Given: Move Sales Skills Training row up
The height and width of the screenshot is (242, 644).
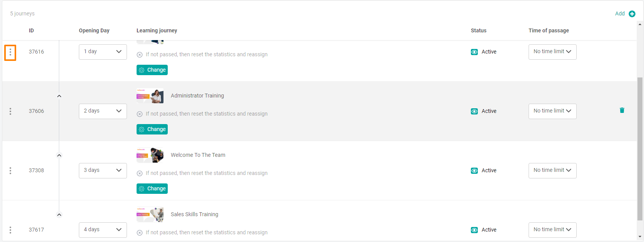Looking at the screenshot, I should click(59, 215).
